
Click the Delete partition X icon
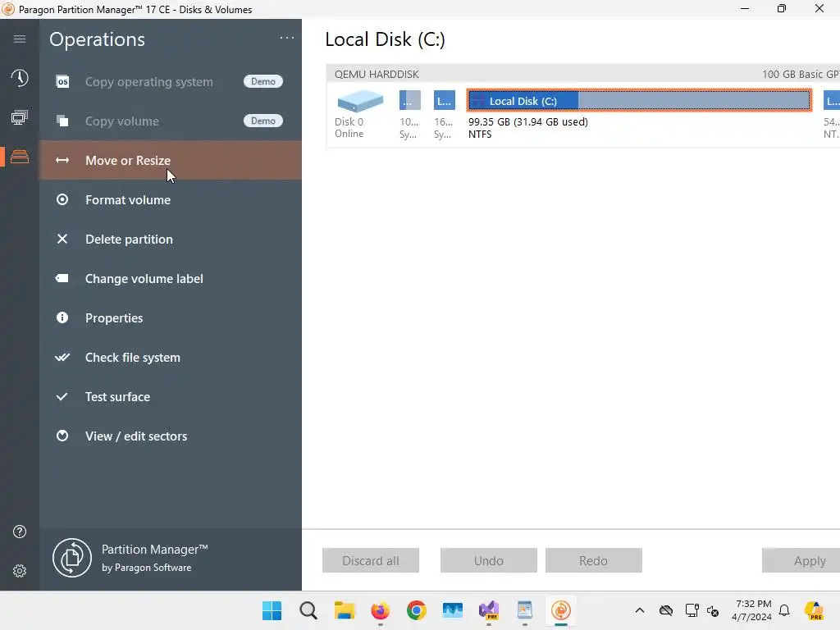(62, 239)
